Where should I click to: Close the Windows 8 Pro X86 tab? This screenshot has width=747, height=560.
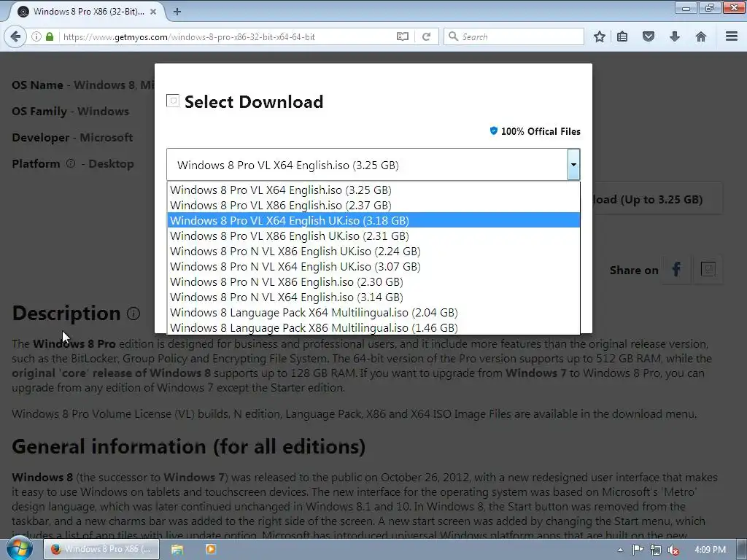[x=153, y=12]
